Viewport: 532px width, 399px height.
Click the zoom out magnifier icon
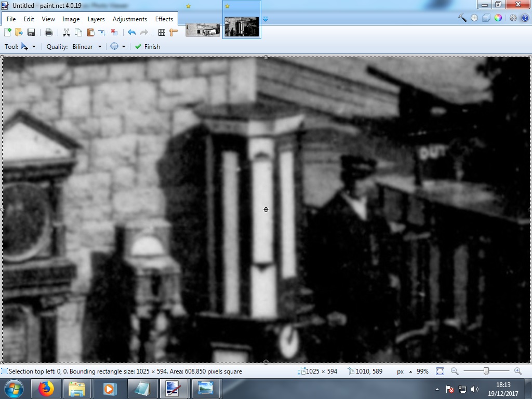(454, 371)
